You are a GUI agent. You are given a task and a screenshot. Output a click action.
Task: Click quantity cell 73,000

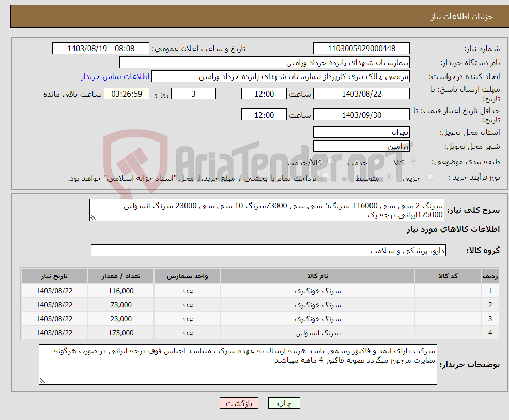click(121, 305)
